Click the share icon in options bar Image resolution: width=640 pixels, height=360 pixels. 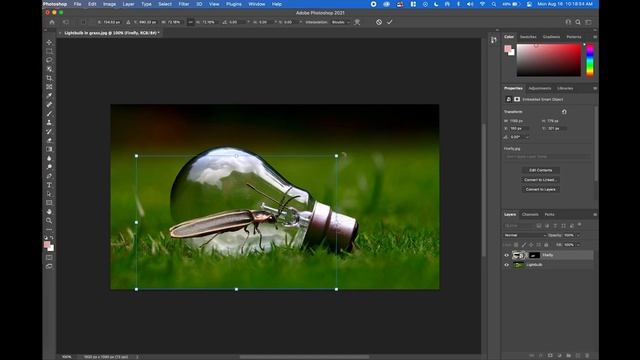point(568,22)
